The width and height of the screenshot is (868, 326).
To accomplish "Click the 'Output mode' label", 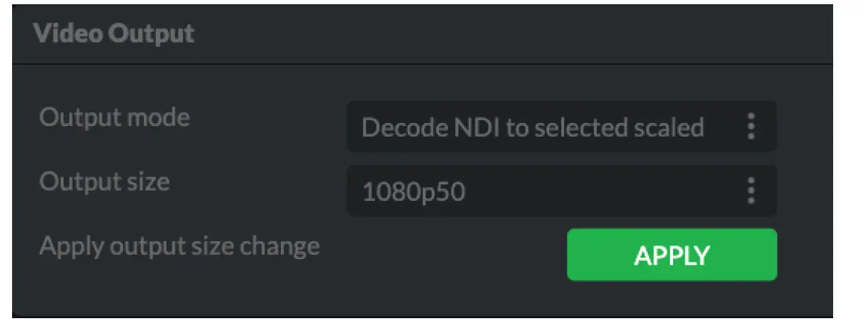I will click(115, 117).
